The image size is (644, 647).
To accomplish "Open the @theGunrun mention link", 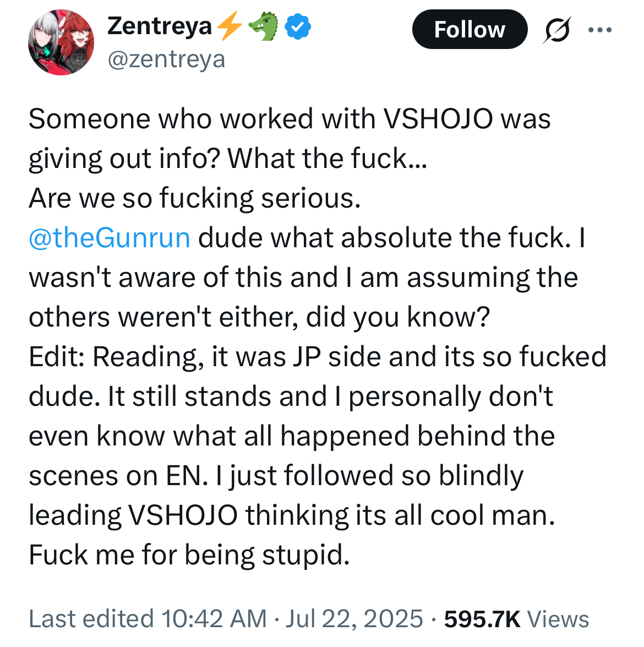I will (x=110, y=238).
